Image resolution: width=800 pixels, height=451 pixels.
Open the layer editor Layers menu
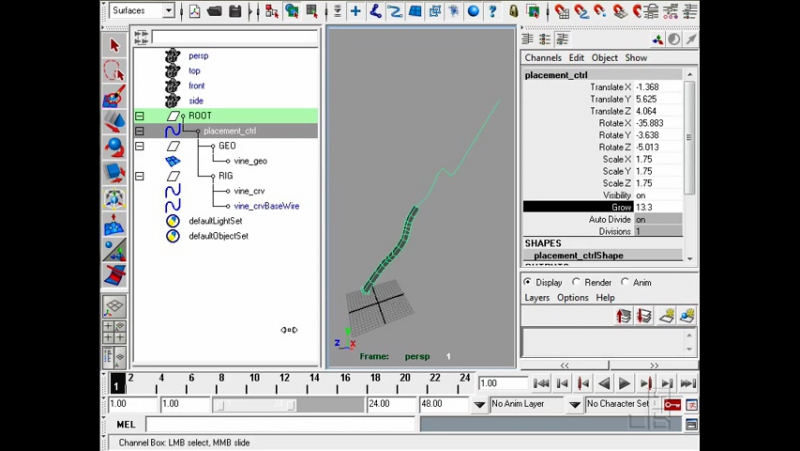click(x=537, y=297)
